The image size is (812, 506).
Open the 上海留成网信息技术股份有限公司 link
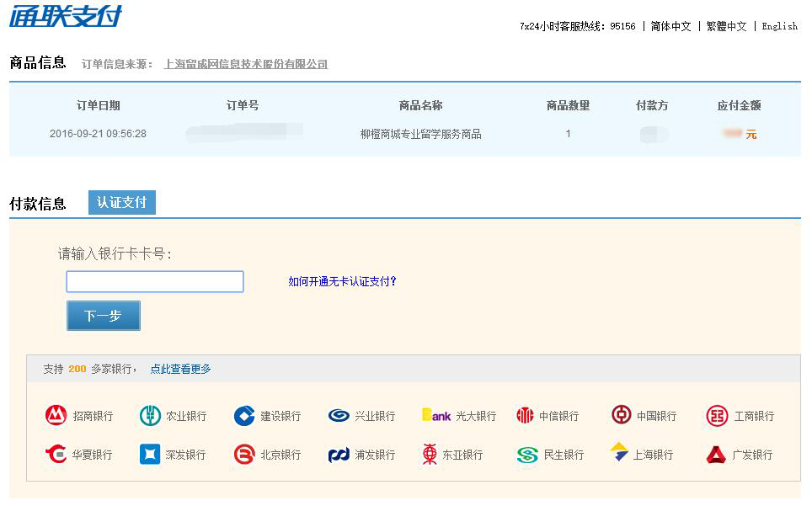pyautogui.click(x=246, y=64)
